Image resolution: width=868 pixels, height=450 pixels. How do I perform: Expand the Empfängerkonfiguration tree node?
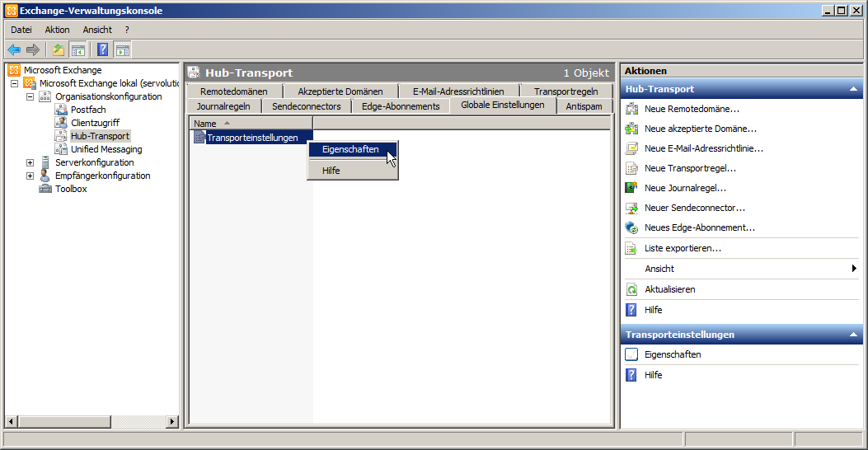(30, 176)
